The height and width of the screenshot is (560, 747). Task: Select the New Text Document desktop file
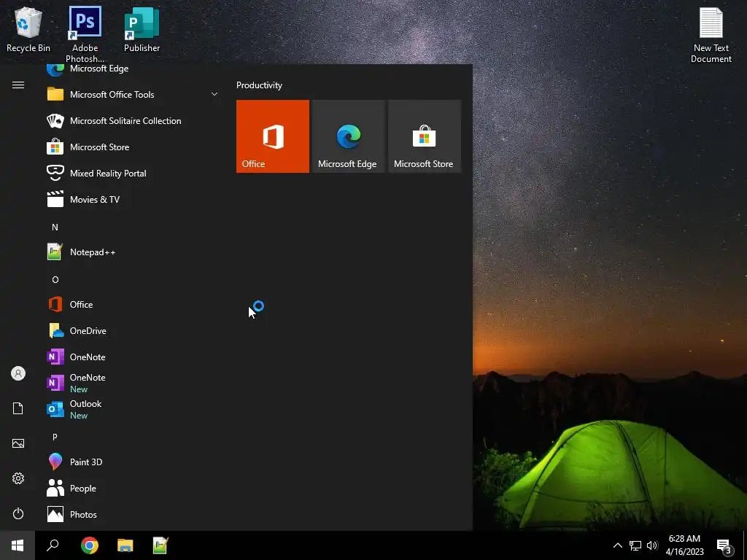[x=711, y=35]
